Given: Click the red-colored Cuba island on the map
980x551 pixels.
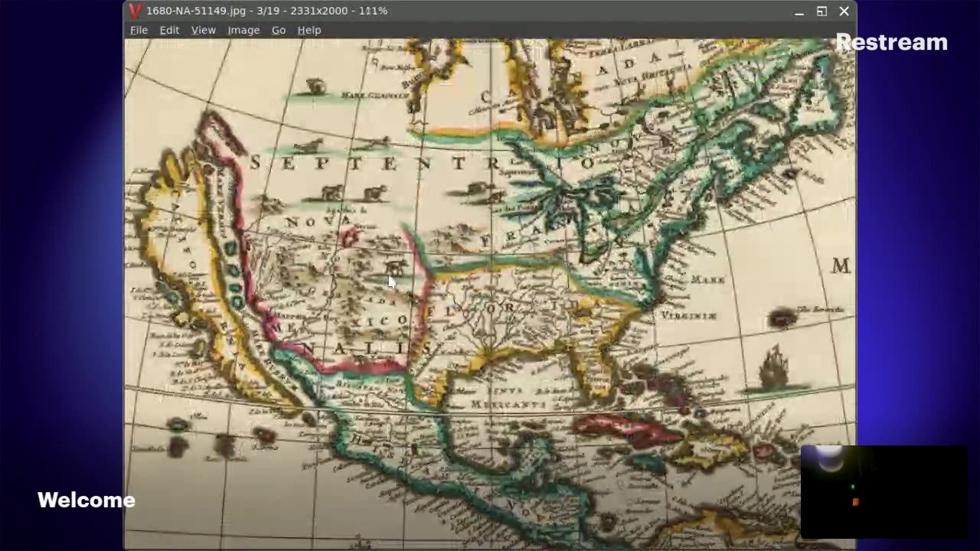Looking at the screenshot, I should tap(626, 430).
